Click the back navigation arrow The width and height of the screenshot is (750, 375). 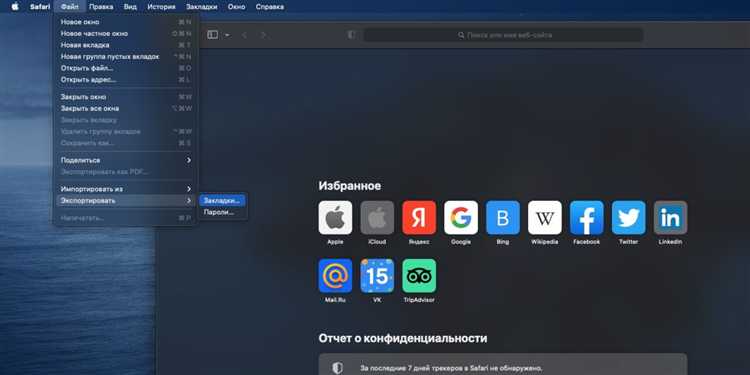[244, 35]
